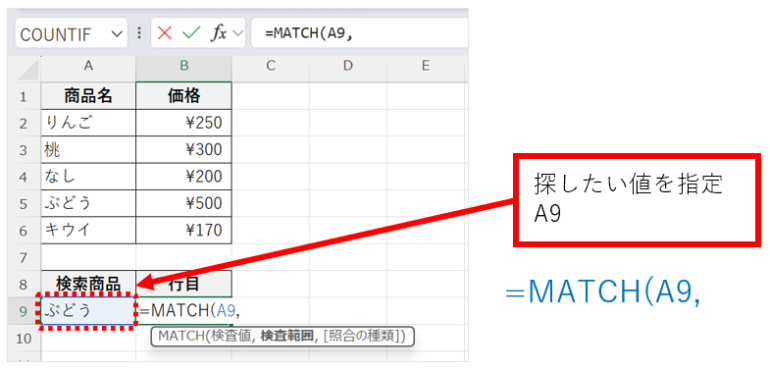
Task: Expand the dropdown arrow beside the fx icon
Action: click(238, 33)
